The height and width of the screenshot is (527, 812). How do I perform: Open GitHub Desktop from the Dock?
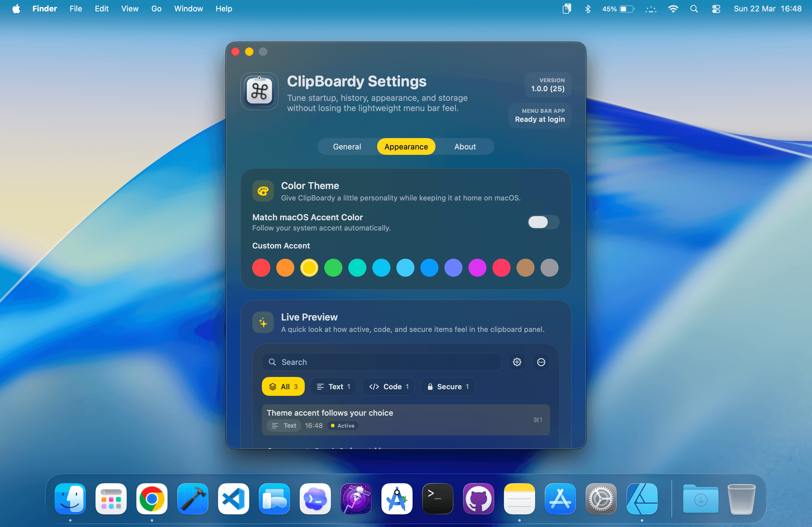point(478,499)
